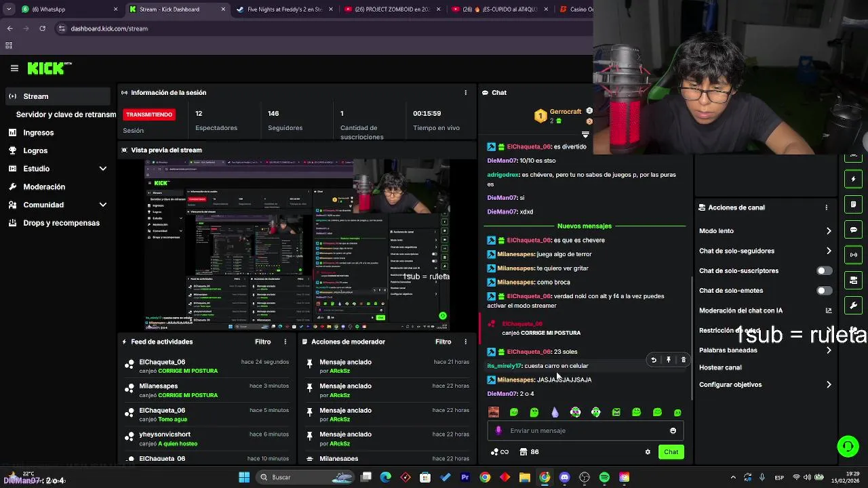
Task: Switch to Five Nights at Freddy's tab
Action: (x=285, y=9)
